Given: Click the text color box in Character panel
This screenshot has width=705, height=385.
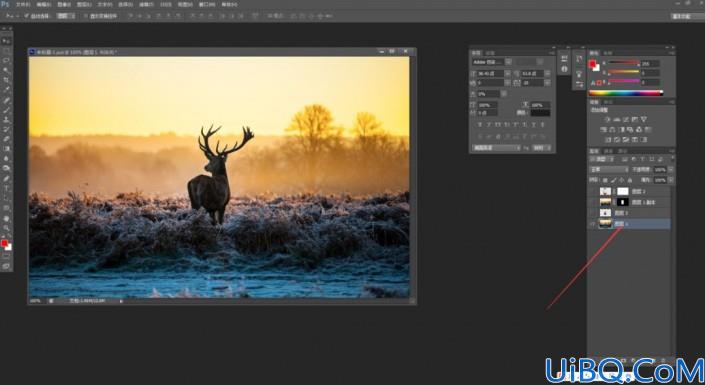Looking at the screenshot, I should pos(540,112).
